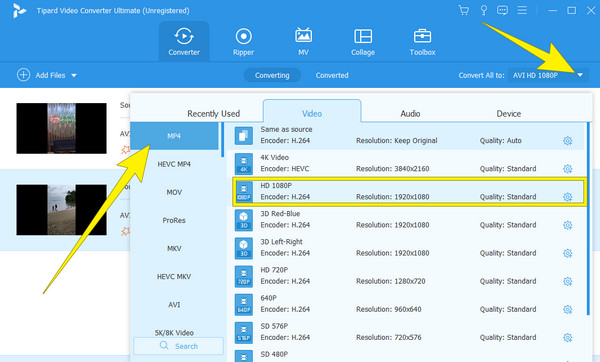Click the SD 576P preset icon
Screen dimensions: 600x362
[x=244, y=333]
